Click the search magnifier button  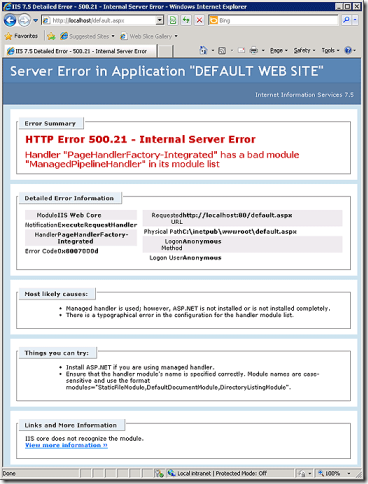point(346,21)
